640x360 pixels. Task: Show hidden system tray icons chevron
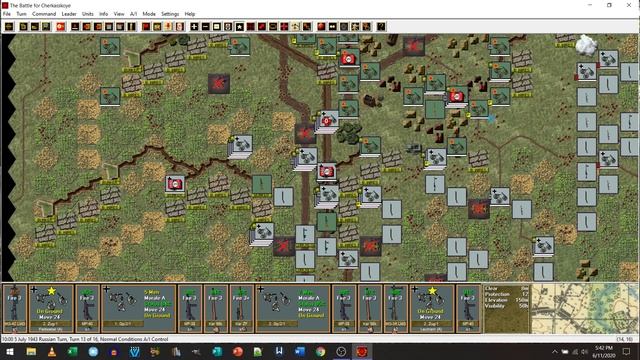pyautogui.click(x=555, y=351)
